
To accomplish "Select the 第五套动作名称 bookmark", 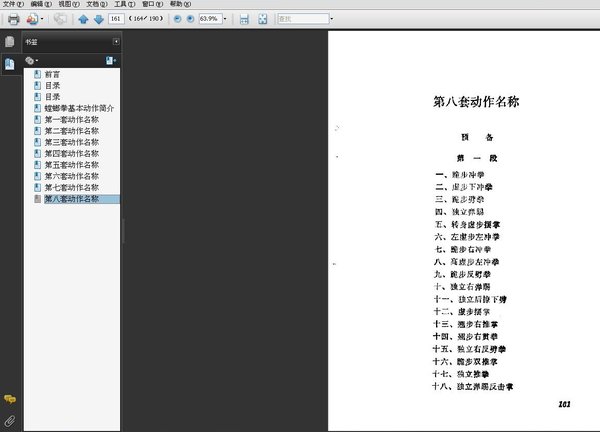I will point(72,165).
